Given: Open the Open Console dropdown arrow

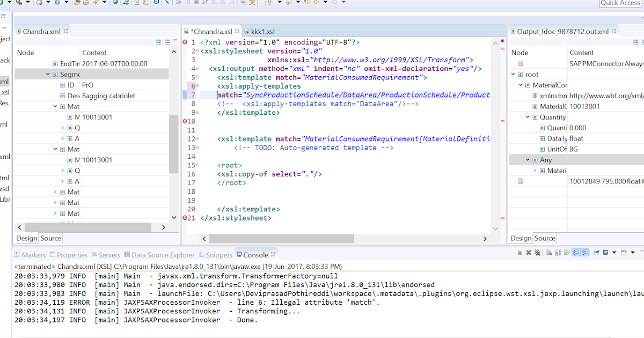Looking at the screenshot, I should (x=632, y=253).
